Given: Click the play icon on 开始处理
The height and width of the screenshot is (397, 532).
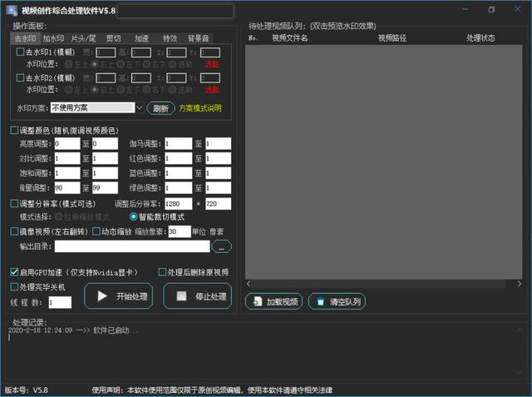Looking at the screenshot, I should tap(102, 296).
